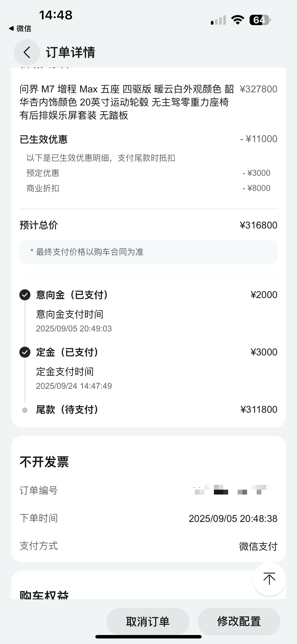The width and height of the screenshot is (297, 644).
Task: Tap the battery indicator showing 64
Action: 260,20
